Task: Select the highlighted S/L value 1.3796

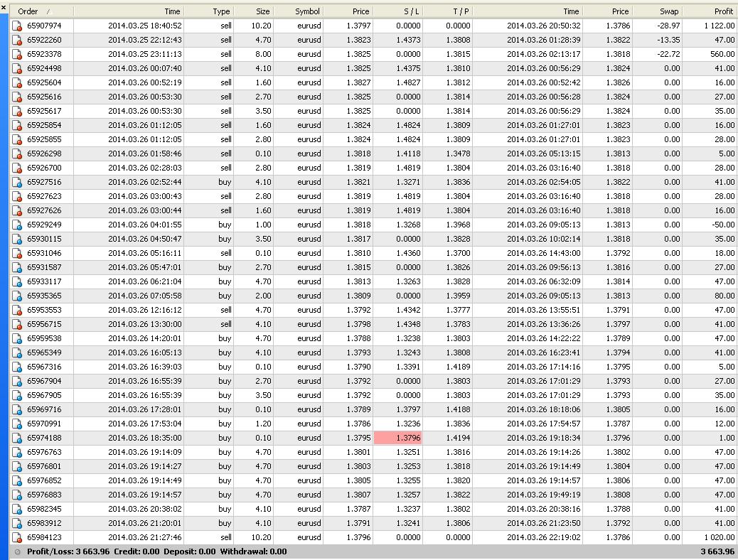Action: pyautogui.click(x=397, y=438)
